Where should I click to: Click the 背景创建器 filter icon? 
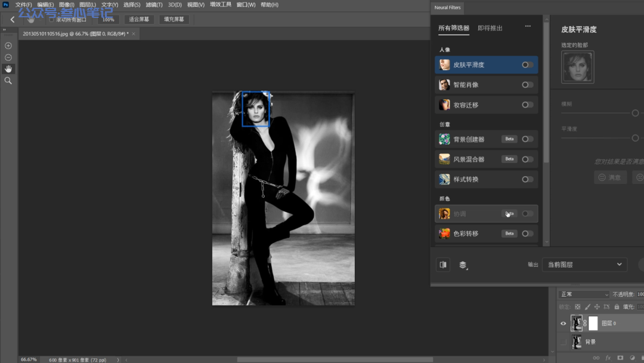coord(444,139)
